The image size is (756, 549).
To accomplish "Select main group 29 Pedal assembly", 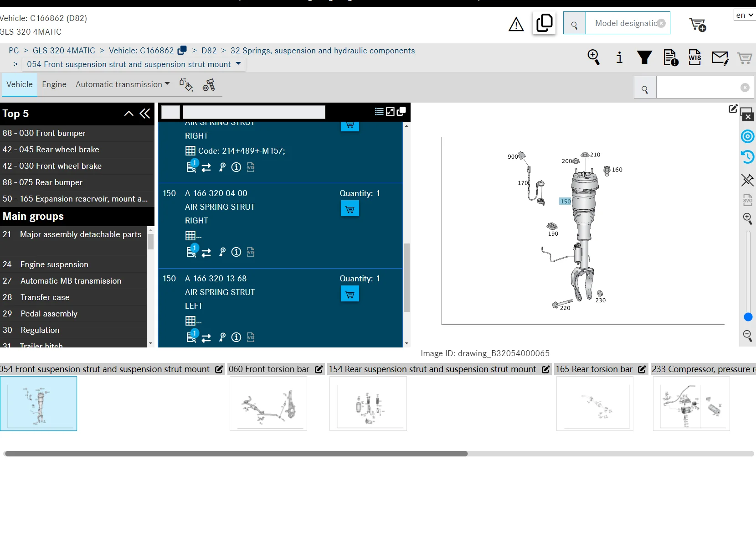I will [73, 314].
